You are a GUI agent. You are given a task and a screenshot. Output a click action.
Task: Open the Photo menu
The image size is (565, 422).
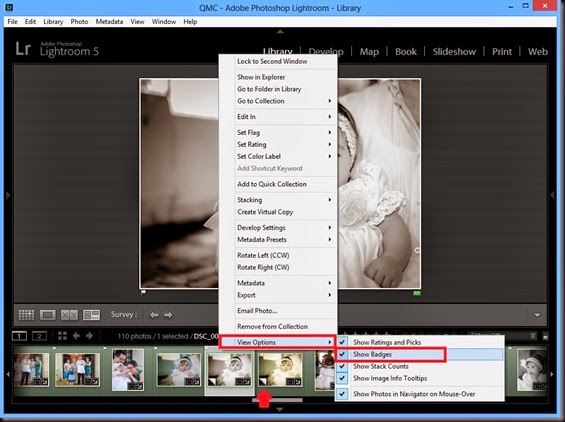pos(79,22)
